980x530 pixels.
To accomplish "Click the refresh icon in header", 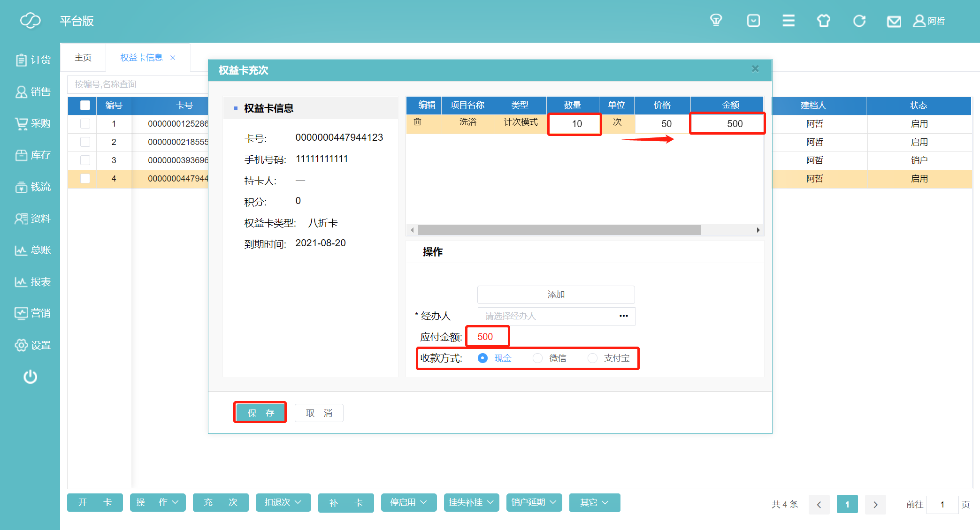I will coord(859,21).
